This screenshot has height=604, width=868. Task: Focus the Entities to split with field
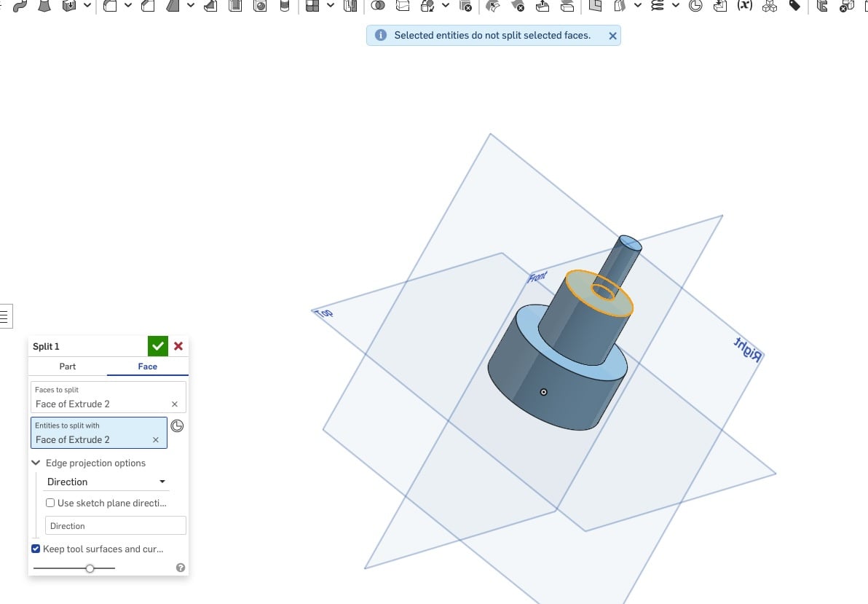point(99,433)
